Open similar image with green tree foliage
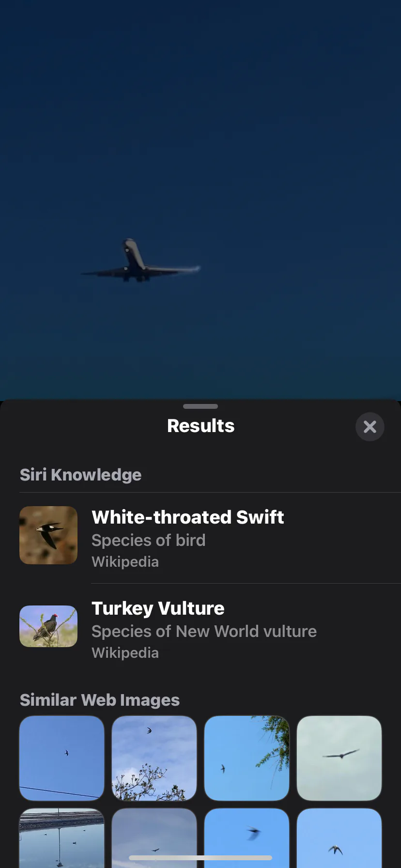 point(247,758)
